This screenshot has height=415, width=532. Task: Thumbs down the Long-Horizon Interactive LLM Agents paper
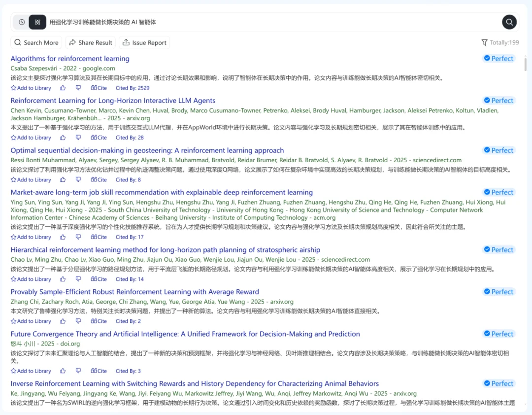click(78, 138)
